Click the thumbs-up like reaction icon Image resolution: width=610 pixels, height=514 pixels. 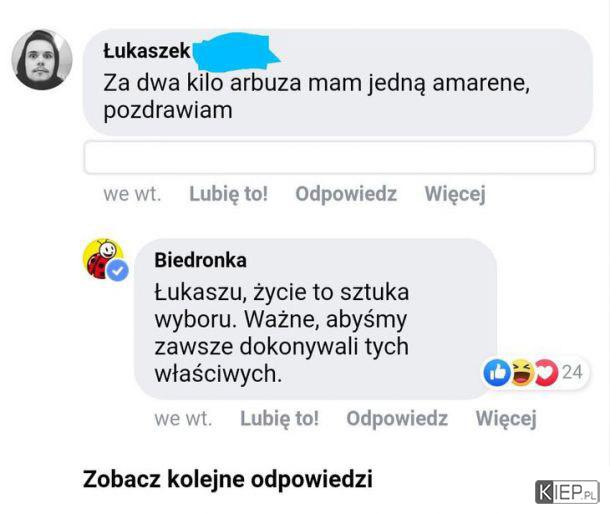coord(497,372)
